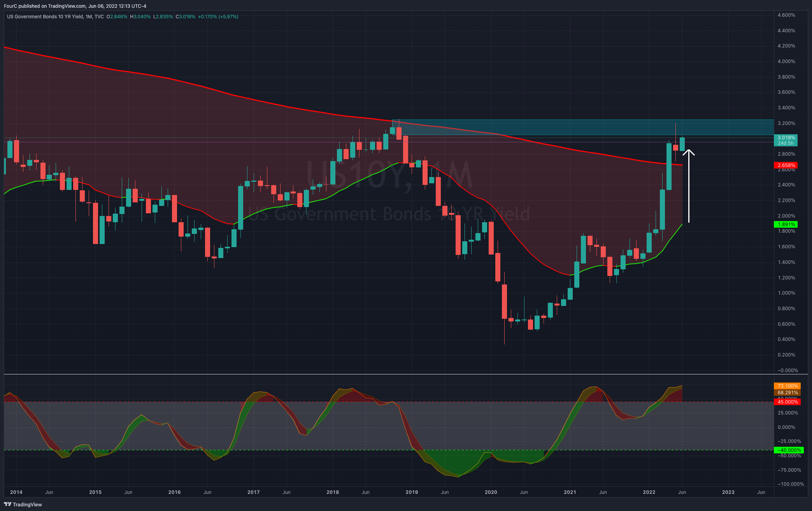Select the teal 3.018% current price label
This screenshot has width=812, height=511.
tap(786, 138)
